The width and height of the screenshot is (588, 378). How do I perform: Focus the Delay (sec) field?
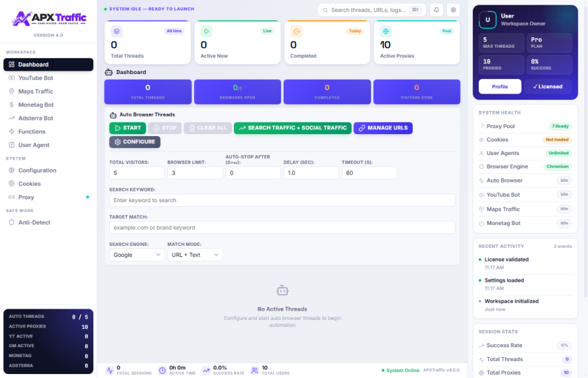311,173
